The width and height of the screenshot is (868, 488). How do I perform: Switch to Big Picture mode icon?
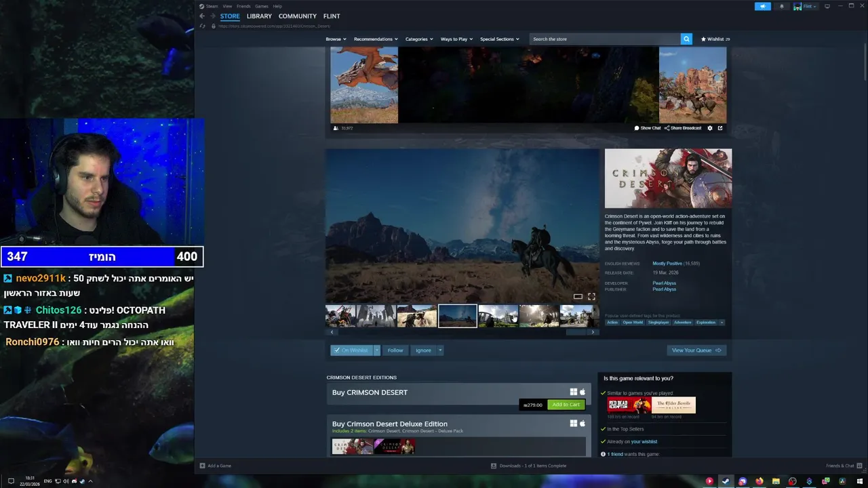pyautogui.click(x=827, y=6)
